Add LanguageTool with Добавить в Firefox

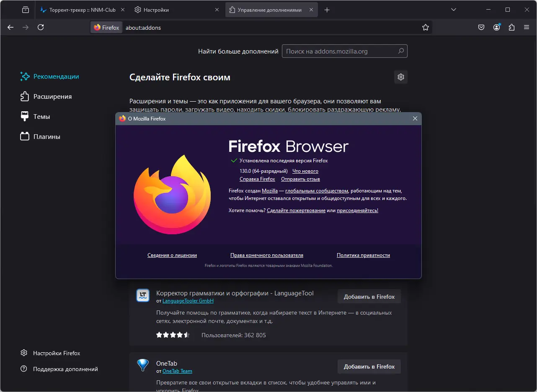[369, 297]
